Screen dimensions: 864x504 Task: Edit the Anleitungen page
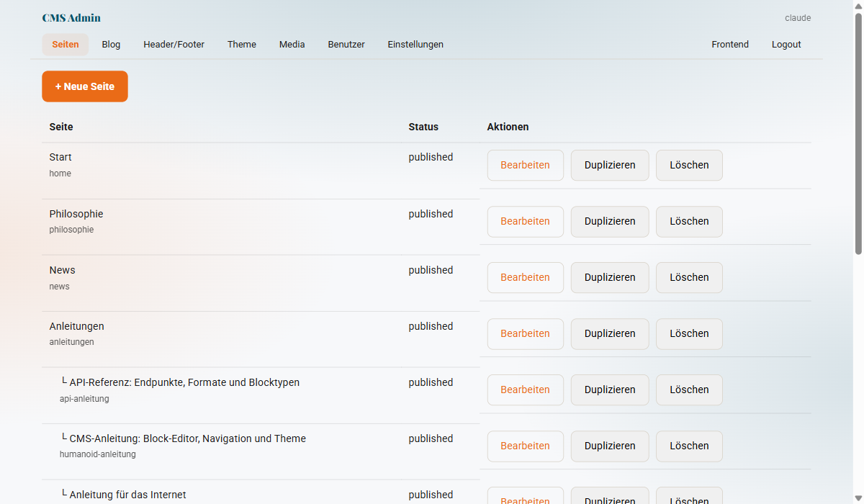pos(525,333)
